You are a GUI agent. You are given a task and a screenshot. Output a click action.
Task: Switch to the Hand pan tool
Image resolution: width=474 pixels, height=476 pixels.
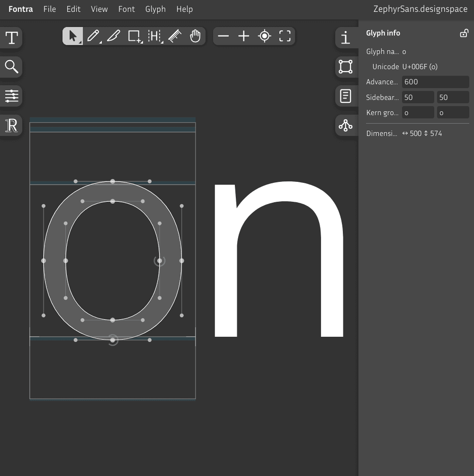(x=195, y=36)
